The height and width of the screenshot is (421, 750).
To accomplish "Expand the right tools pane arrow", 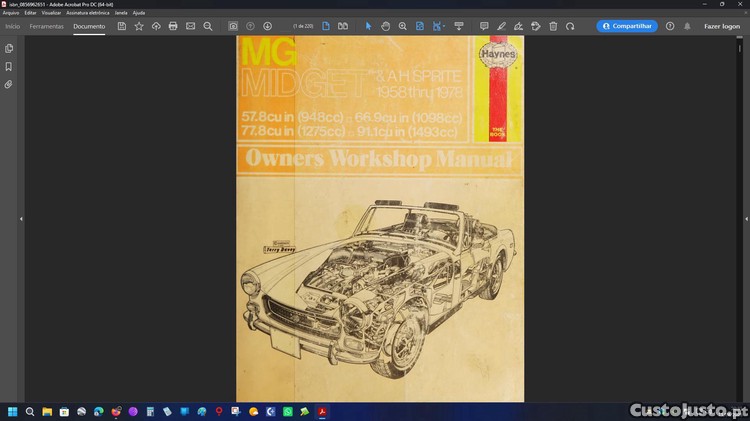I will (x=746, y=219).
